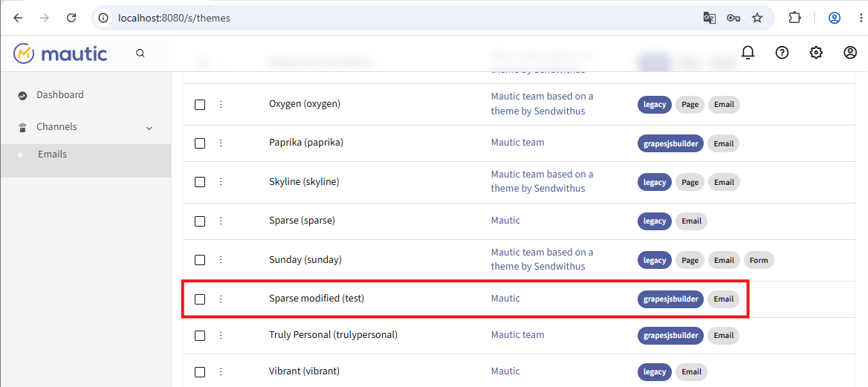Click the browser address bar URL
Screen dimensions: 868x387
coord(174,19)
